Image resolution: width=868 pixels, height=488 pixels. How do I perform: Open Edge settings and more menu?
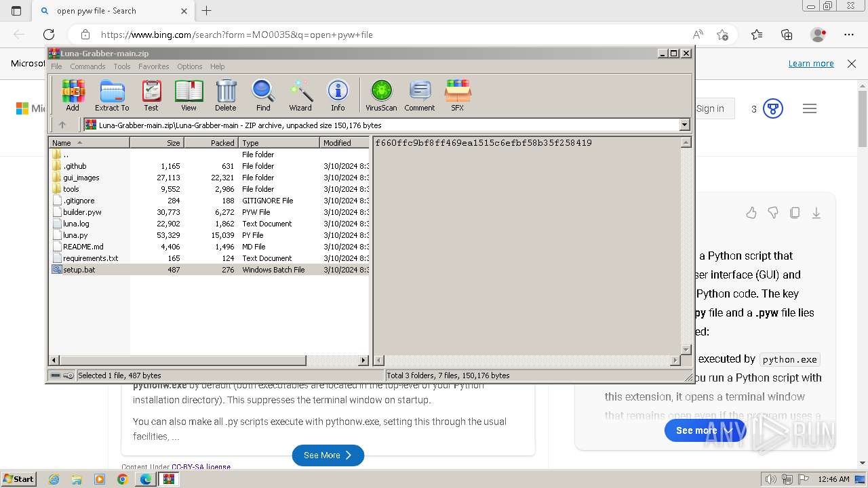coord(849,35)
